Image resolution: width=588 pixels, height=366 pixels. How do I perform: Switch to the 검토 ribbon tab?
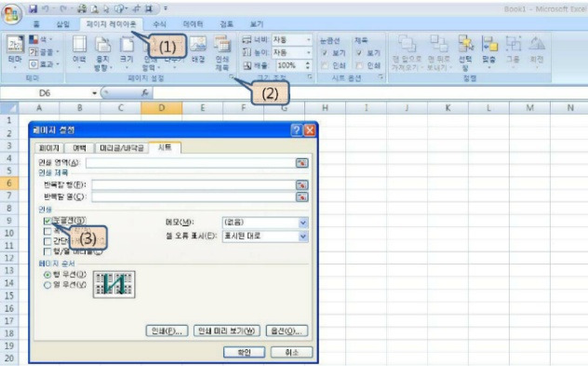click(226, 24)
